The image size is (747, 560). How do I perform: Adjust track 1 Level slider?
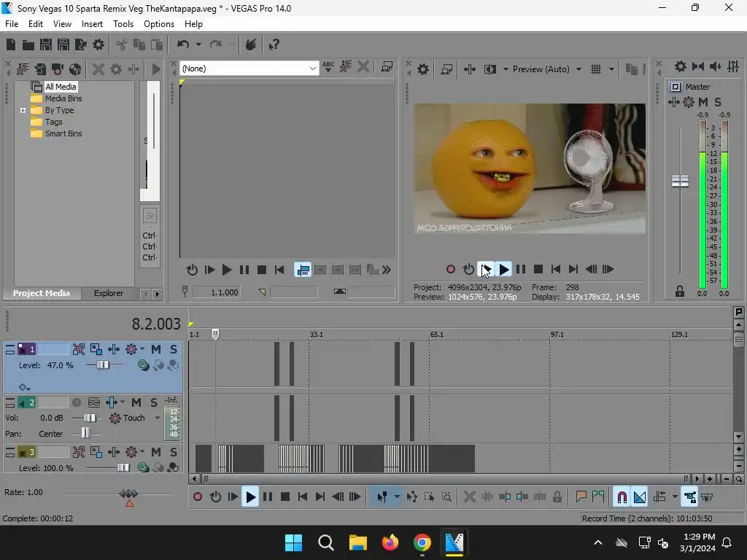(103, 365)
